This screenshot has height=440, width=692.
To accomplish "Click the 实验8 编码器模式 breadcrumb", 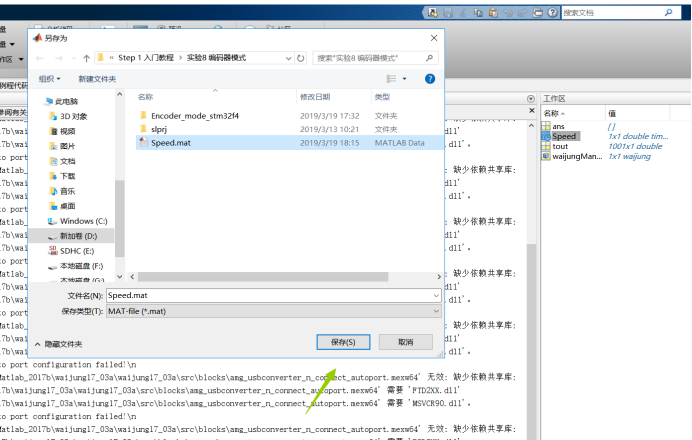I will 216,57.
